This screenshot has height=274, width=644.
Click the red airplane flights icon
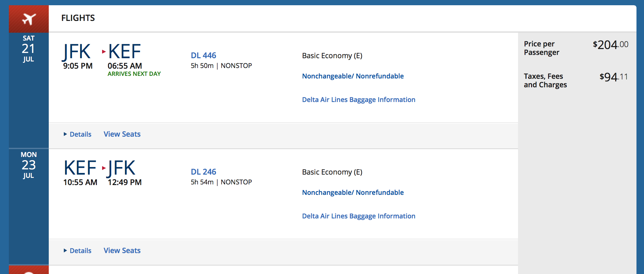(28, 18)
